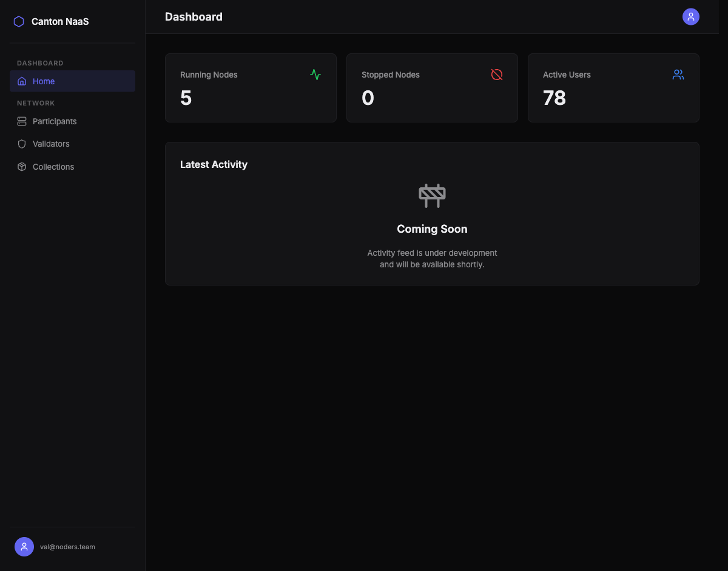Click the Validators shield icon
This screenshot has height=571, width=728.
(x=22, y=144)
